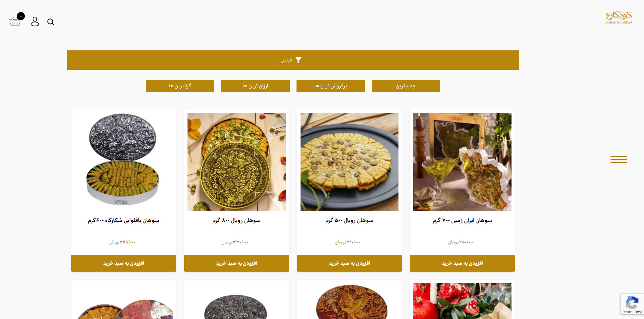Click the Sohan Khodkar logo
This screenshot has width=644, height=319.
(x=619, y=17)
